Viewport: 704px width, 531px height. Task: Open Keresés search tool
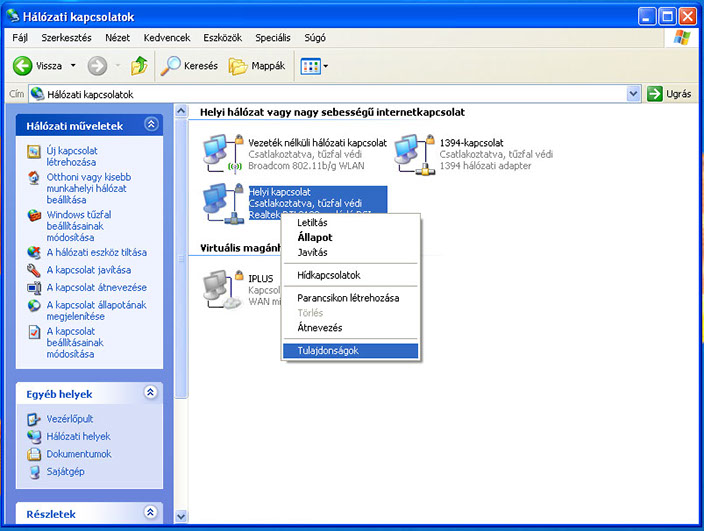pyautogui.click(x=189, y=66)
